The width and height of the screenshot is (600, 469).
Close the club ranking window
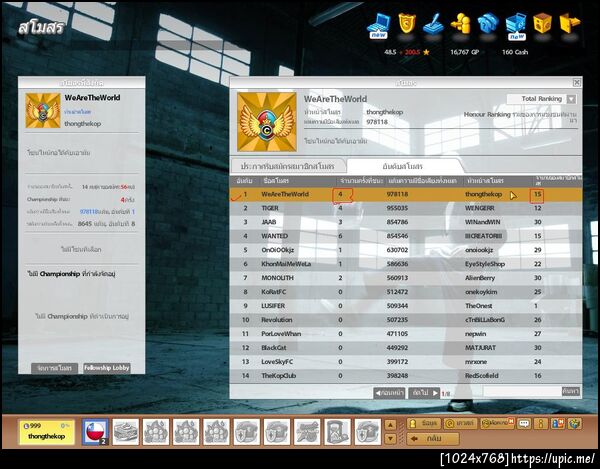click(577, 82)
